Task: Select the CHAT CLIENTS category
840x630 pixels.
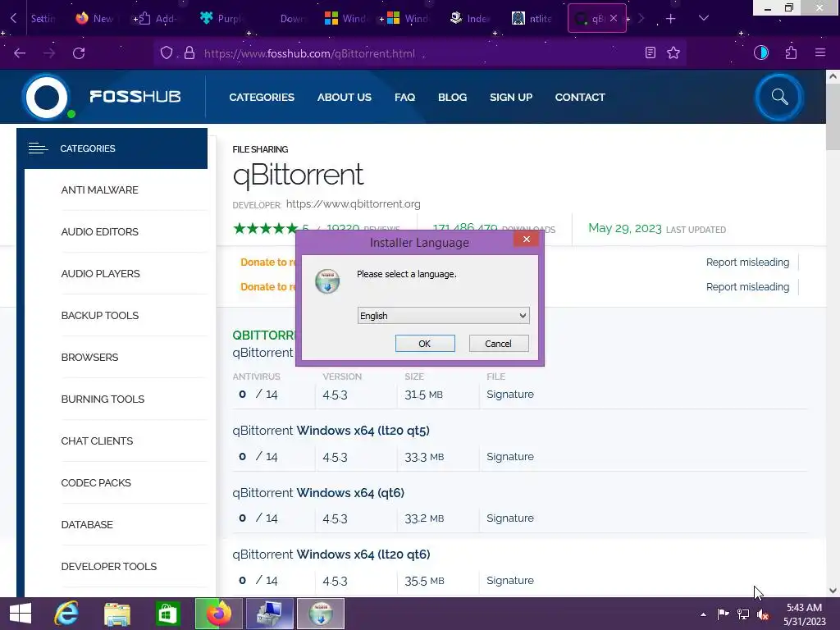Action: pyautogui.click(x=97, y=441)
